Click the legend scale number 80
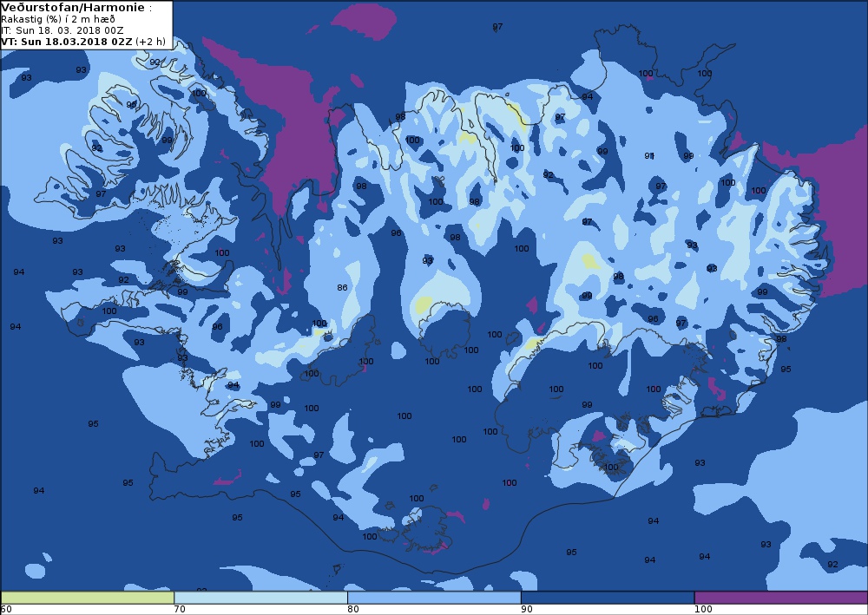Image resolution: width=868 pixels, height=615 pixels. [x=353, y=610]
